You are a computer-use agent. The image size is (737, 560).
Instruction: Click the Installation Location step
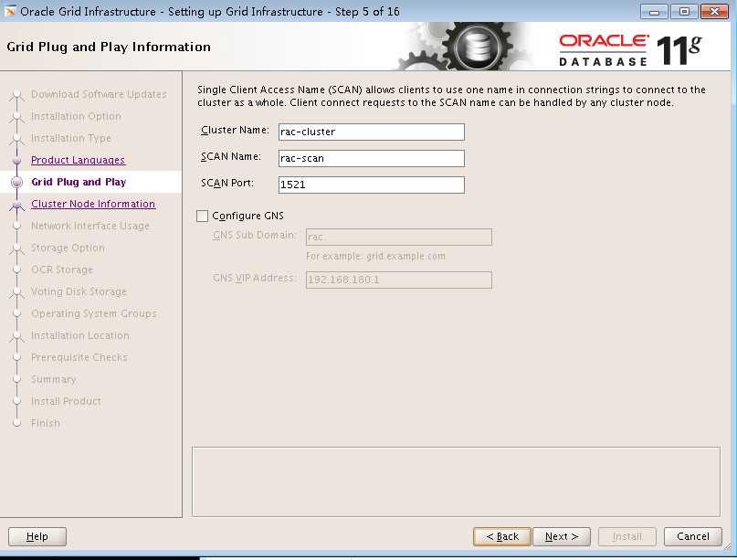[x=79, y=335]
